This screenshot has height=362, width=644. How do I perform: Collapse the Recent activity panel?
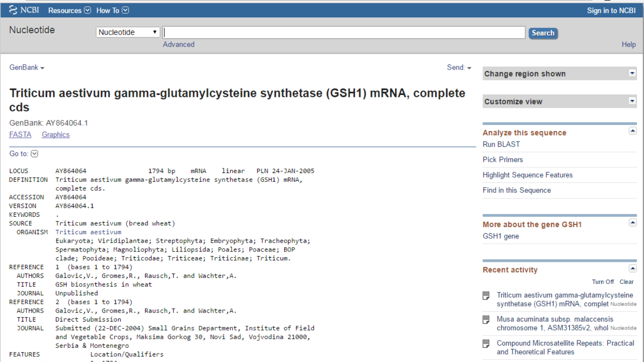(632, 268)
